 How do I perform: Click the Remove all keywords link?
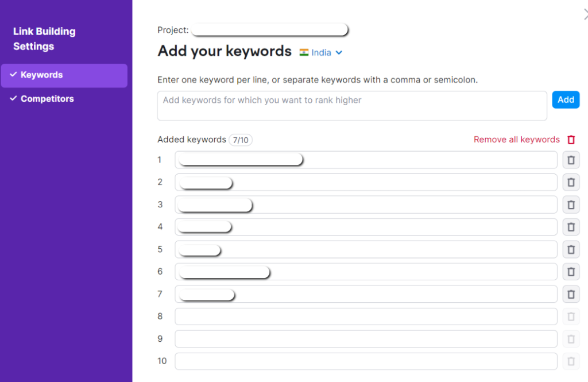click(x=516, y=140)
